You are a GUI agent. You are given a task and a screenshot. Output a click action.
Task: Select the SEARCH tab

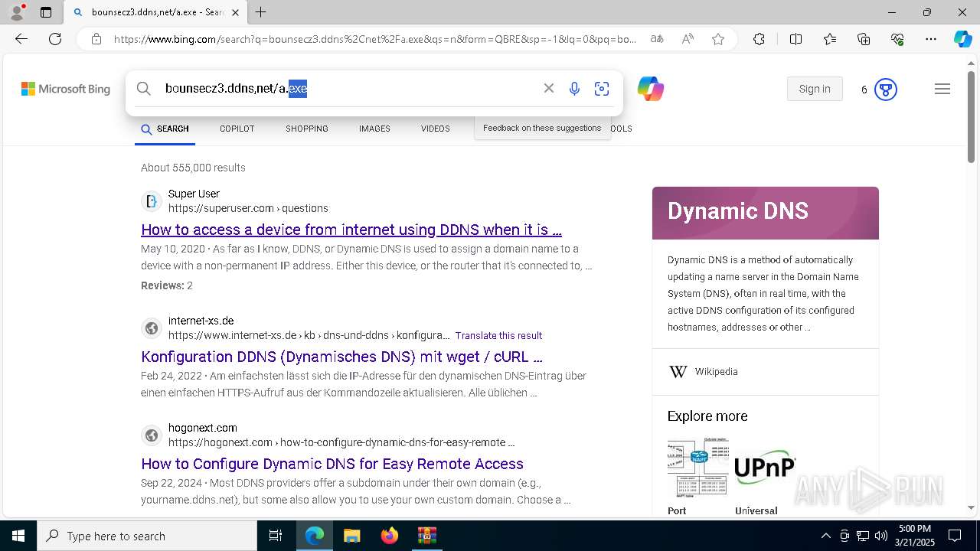pyautogui.click(x=165, y=129)
